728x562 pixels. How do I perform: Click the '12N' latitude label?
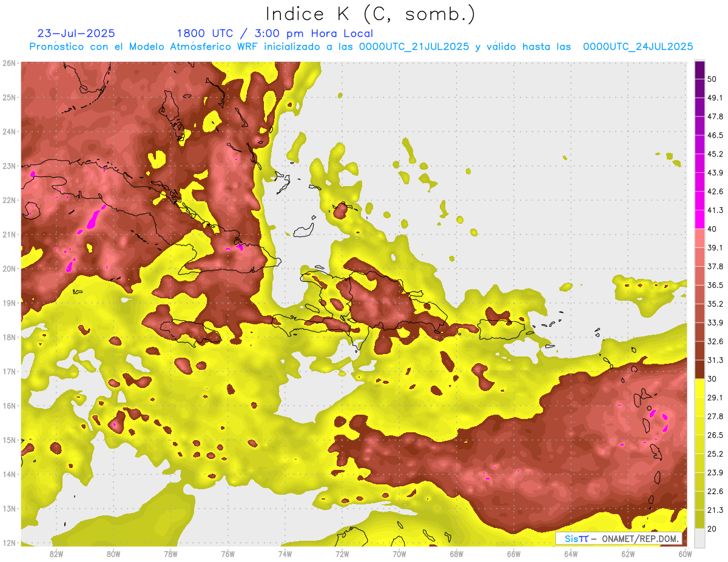[9, 543]
